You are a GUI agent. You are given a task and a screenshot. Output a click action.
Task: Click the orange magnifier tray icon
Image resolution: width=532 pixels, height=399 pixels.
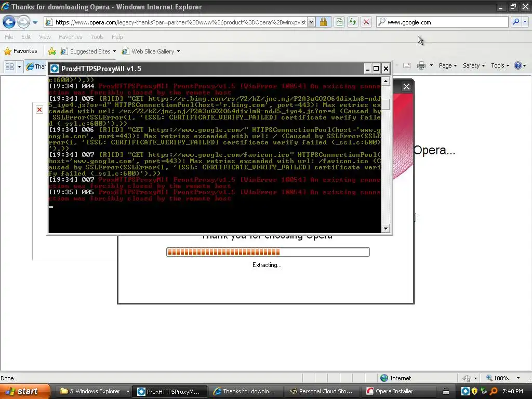coord(494,391)
